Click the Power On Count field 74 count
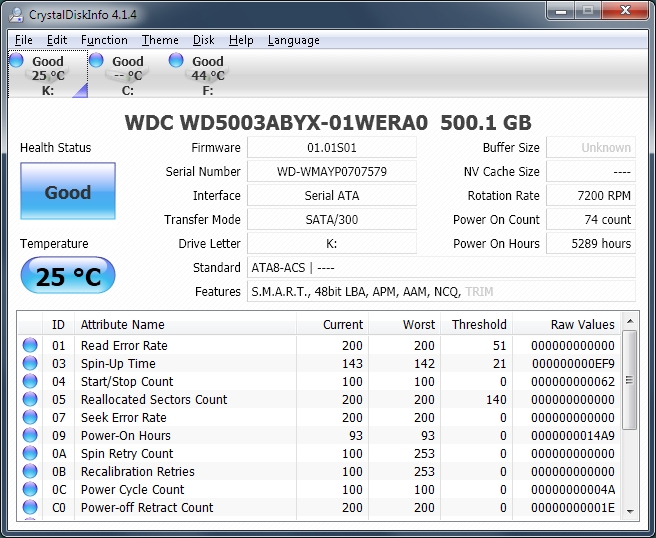The height and width of the screenshot is (538, 656). coord(591,219)
